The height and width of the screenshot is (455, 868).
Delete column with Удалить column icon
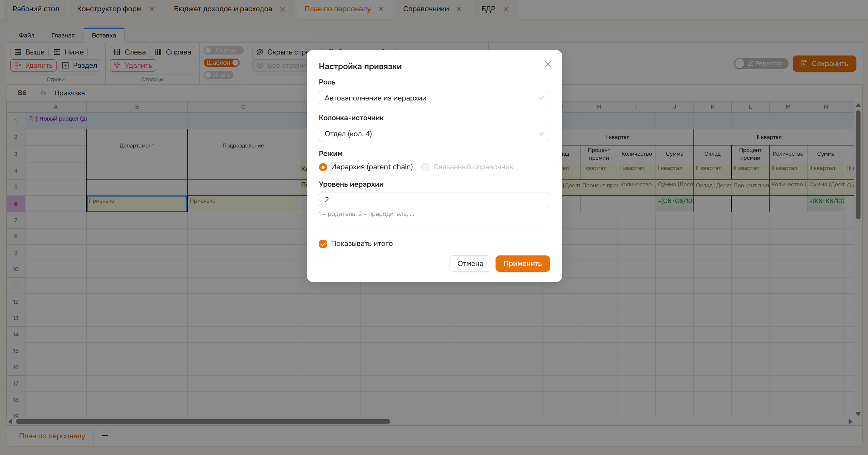133,65
